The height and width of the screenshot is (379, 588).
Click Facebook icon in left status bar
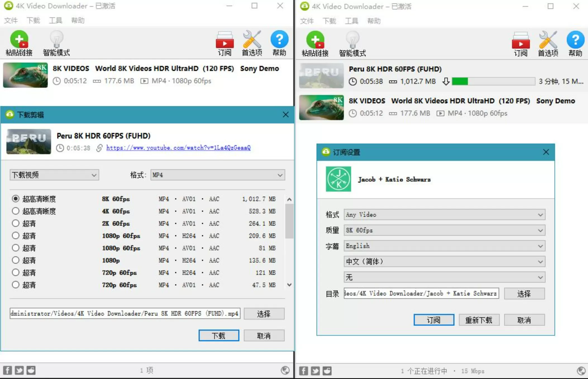tap(8, 370)
